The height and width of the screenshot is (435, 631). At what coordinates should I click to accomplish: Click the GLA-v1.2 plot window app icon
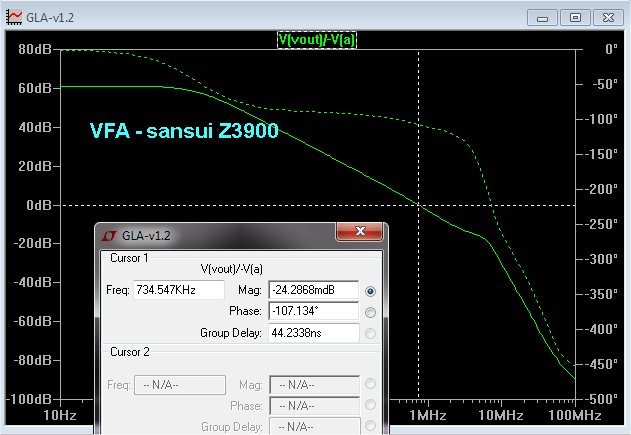pyautogui.click(x=14, y=17)
